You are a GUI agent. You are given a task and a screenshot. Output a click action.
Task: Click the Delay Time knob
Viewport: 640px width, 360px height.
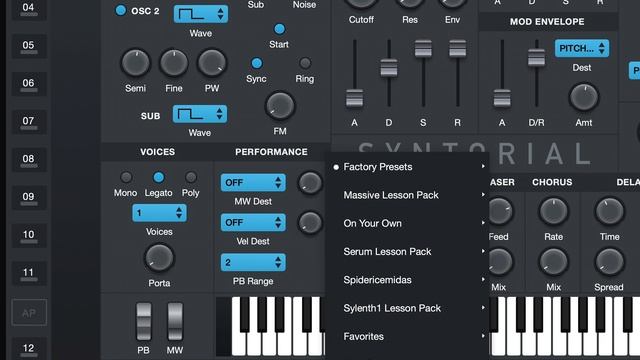pyautogui.click(x=609, y=211)
